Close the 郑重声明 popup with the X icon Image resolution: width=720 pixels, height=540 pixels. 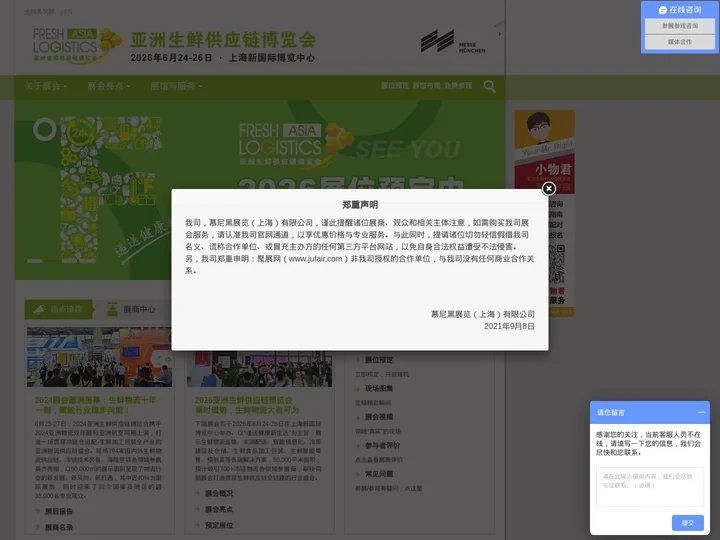[x=548, y=188]
